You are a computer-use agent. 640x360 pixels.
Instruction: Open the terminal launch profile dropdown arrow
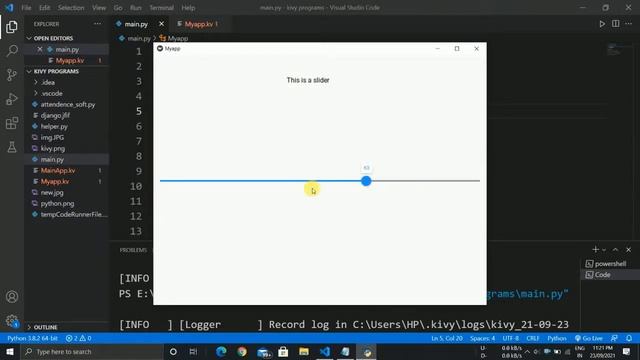pos(604,250)
